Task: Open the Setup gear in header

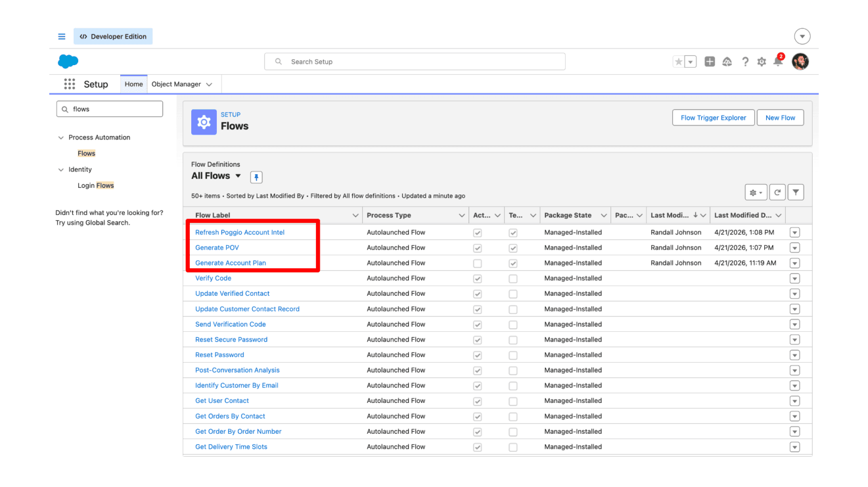Action: 762,62
